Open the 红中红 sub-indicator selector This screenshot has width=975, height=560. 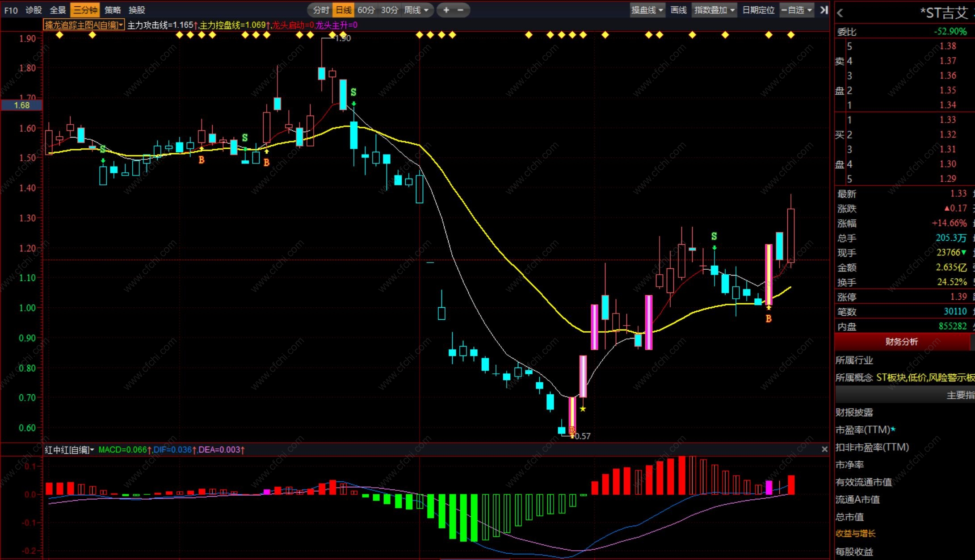pos(69,450)
